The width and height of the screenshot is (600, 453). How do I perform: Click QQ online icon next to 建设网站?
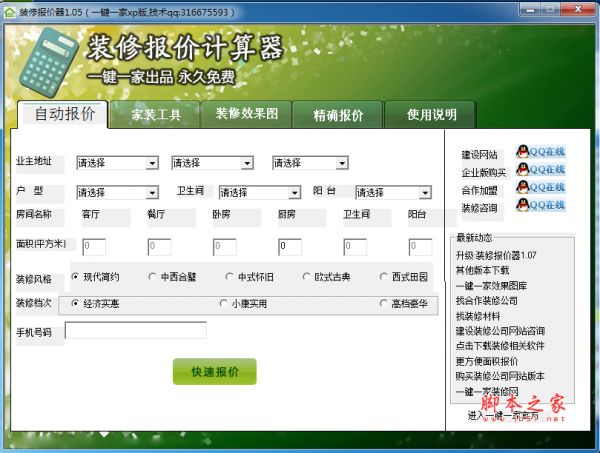[540, 152]
